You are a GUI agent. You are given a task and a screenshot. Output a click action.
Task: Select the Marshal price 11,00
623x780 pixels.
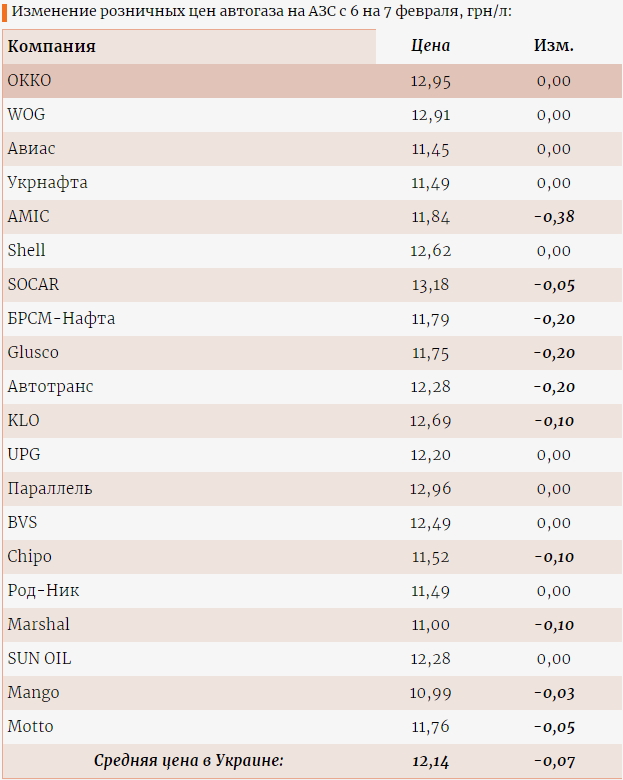[x=430, y=625]
